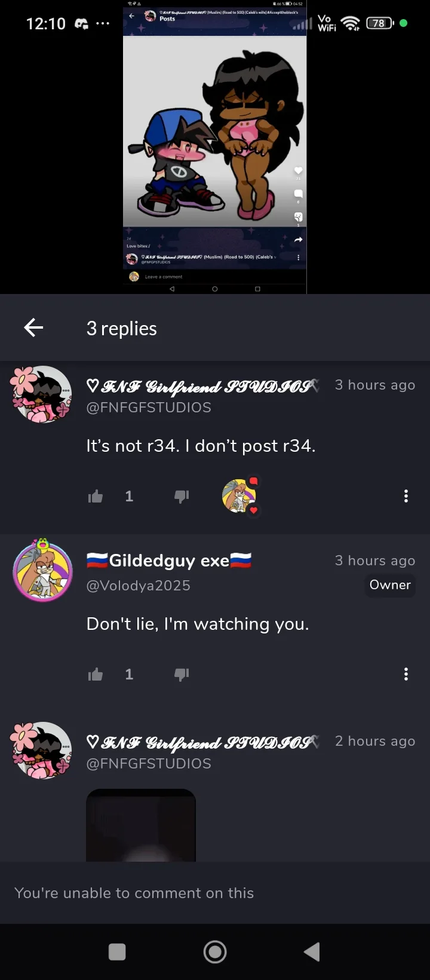Open the second FNF Girlfriend STUDIOS avatar
Image resolution: width=430 pixels, height=980 pixels.
coord(41,751)
